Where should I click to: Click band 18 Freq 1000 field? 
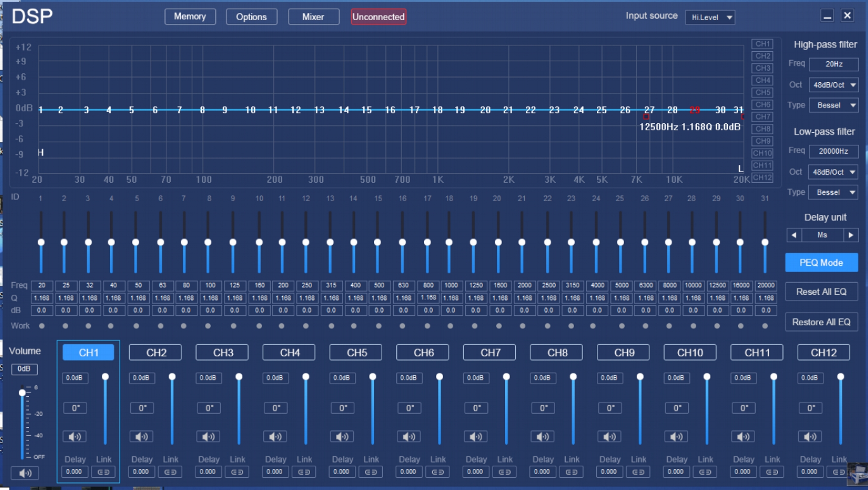click(x=451, y=285)
